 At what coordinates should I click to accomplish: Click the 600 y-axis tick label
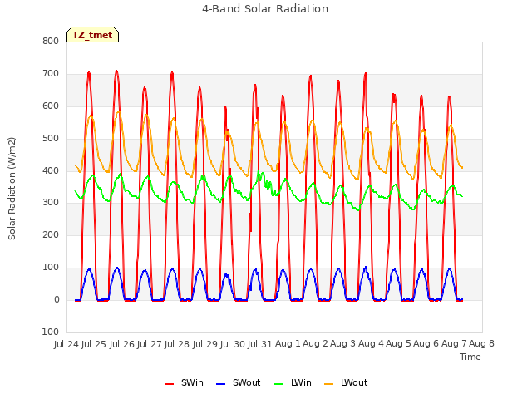pyautogui.click(x=51, y=106)
